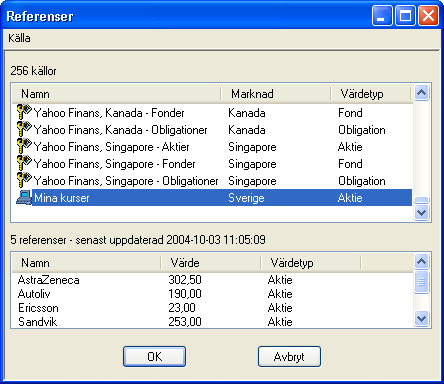Screen dimensions: 444x384
Task: Confirm with the OK button
Action: coord(154,357)
